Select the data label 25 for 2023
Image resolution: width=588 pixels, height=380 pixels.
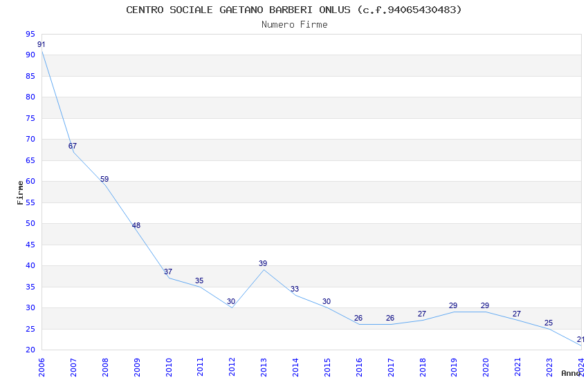pyautogui.click(x=549, y=323)
